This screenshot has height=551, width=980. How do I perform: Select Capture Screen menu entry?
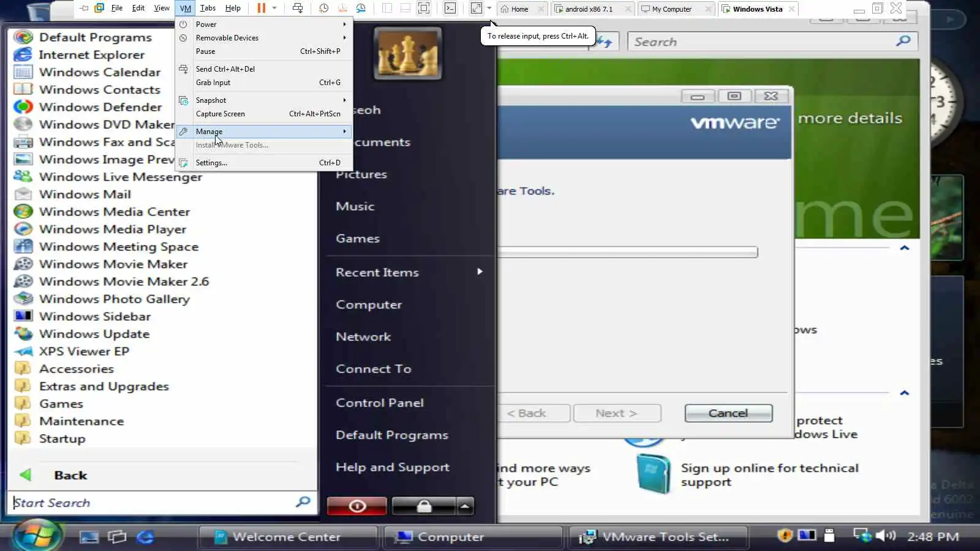(x=265, y=114)
